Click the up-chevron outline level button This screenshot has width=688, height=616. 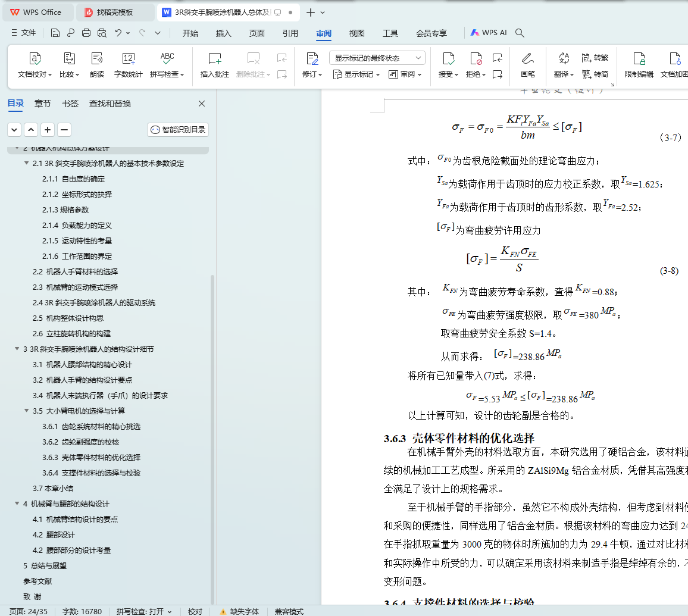[x=31, y=130]
